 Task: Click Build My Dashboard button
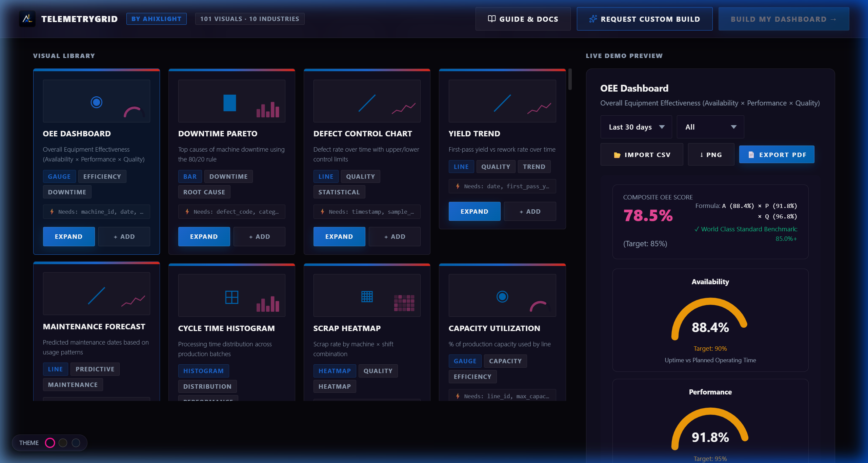[x=784, y=19]
